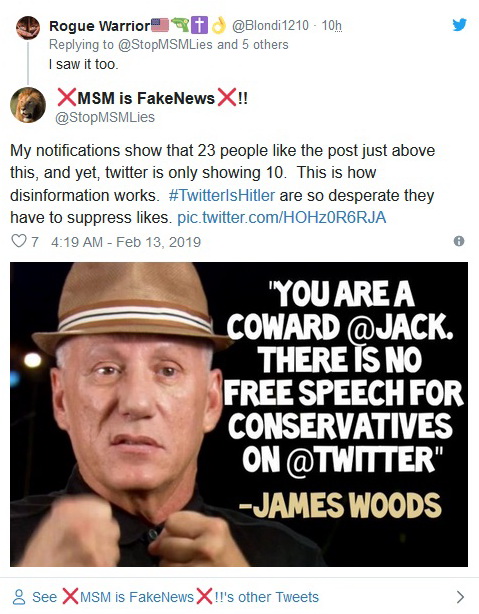The image size is (479, 614).
Task: Click the cross emoji in display name
Action: pos(199,25)
